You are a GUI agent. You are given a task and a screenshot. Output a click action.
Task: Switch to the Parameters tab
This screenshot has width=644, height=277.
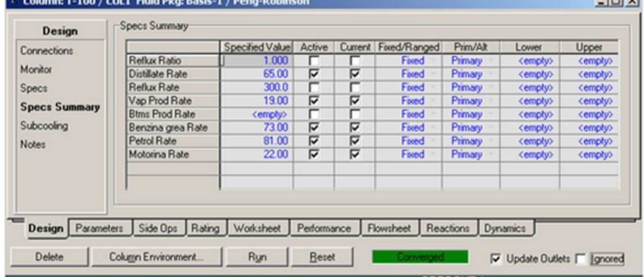[x=99, y=229]
